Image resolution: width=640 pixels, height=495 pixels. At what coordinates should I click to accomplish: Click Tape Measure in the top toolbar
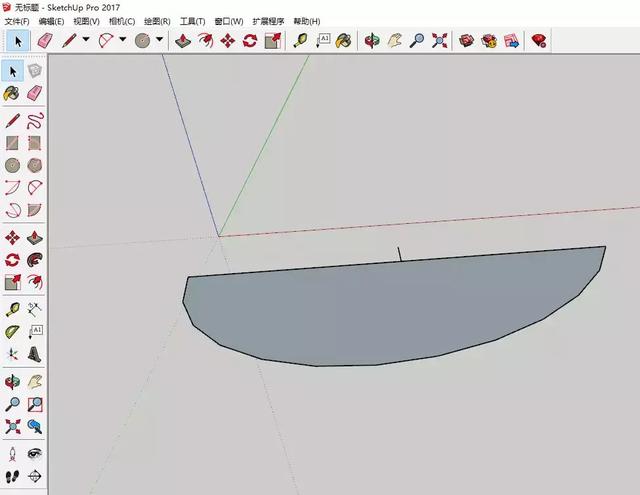coord(301,40)
